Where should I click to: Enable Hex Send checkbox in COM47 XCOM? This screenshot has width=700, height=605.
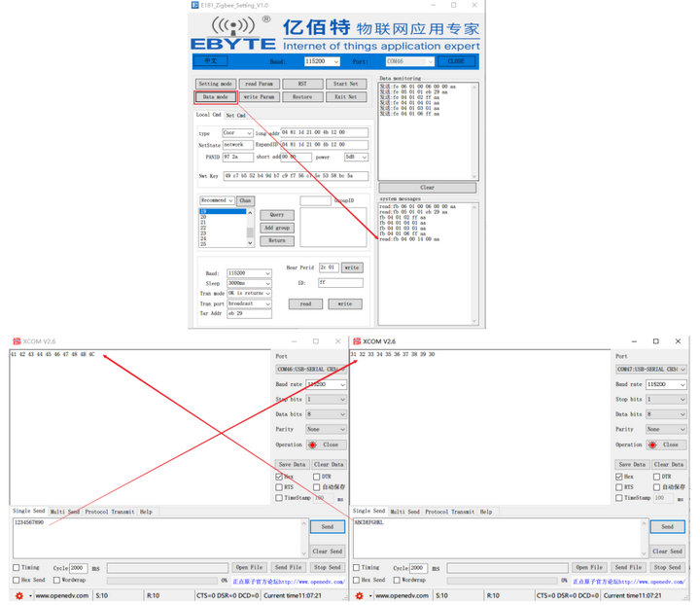pos(356,580)
